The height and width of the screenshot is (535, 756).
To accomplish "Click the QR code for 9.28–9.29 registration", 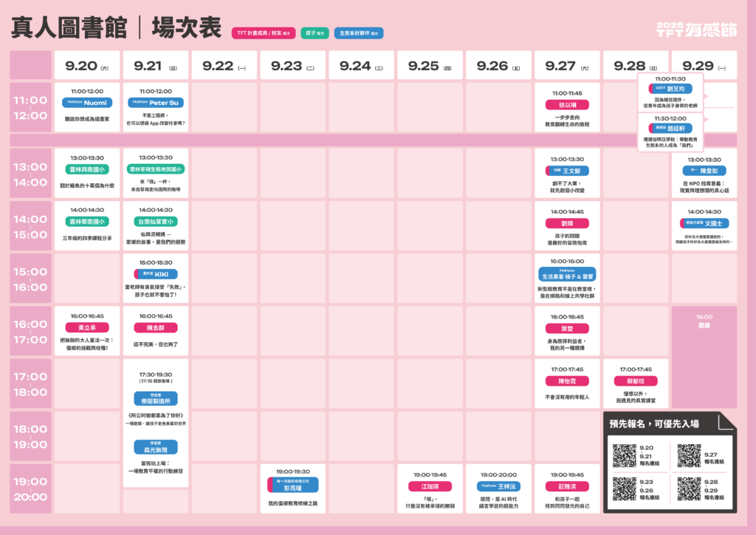I will [x=689, y=488].
